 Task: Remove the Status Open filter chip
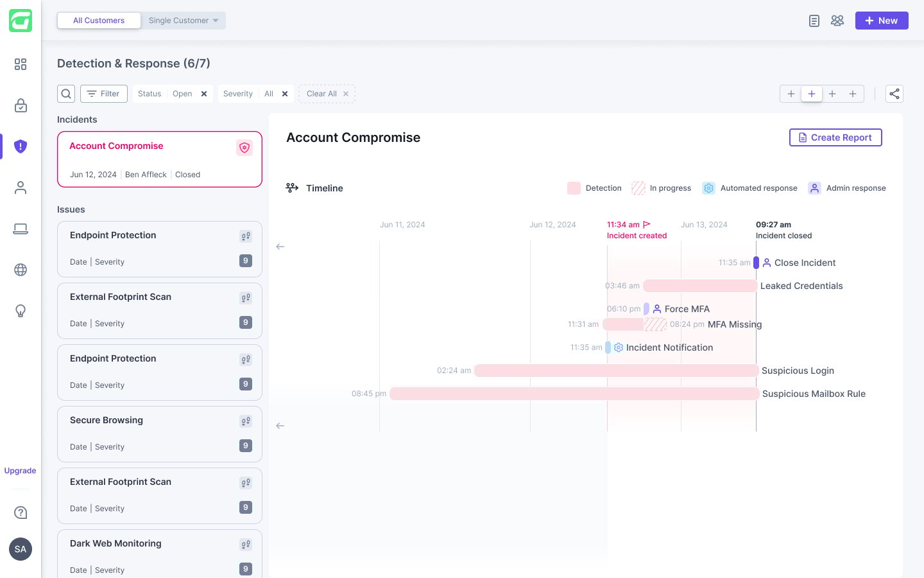(204, 94)
